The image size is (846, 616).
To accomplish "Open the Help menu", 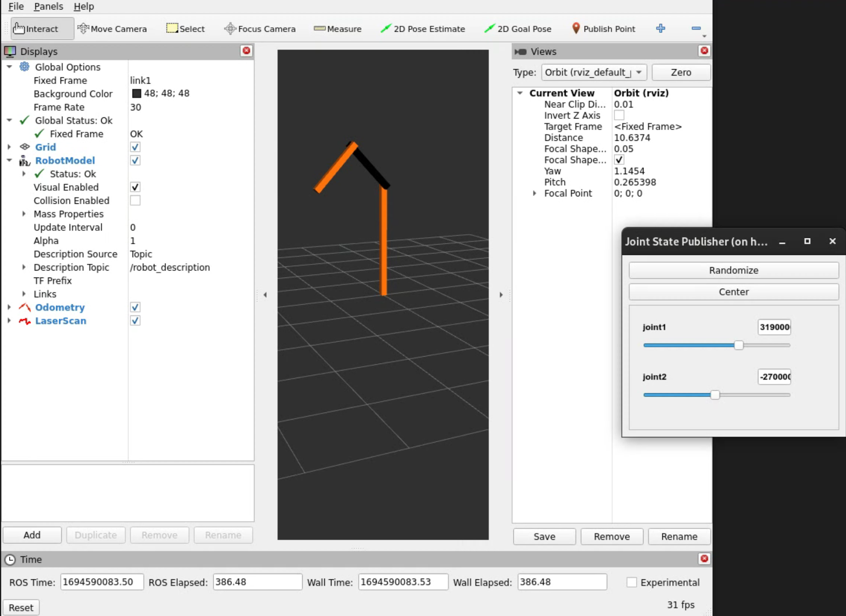I will [84, 7].
